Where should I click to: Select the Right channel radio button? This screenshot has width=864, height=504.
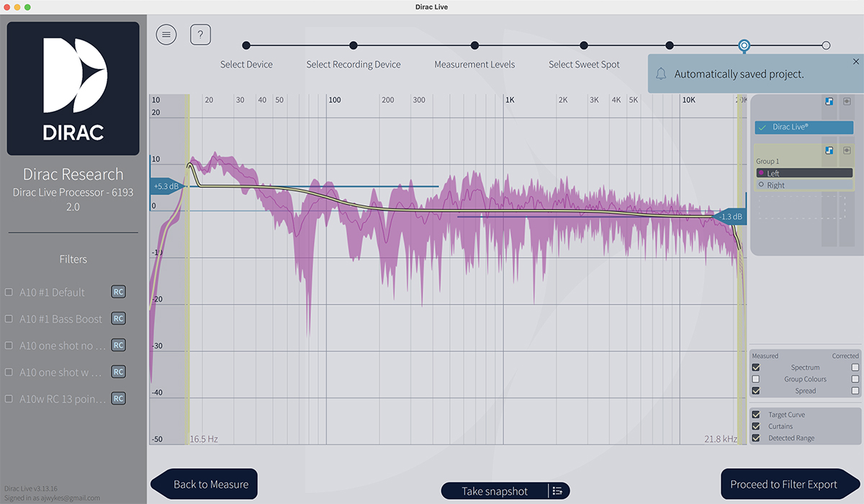762,184
